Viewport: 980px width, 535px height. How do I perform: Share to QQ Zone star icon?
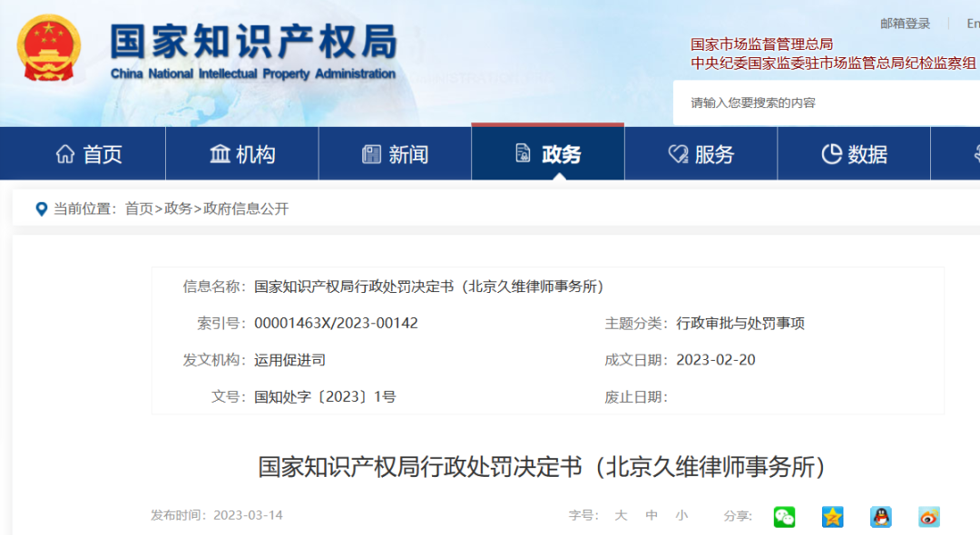click(x=832, y=517)
